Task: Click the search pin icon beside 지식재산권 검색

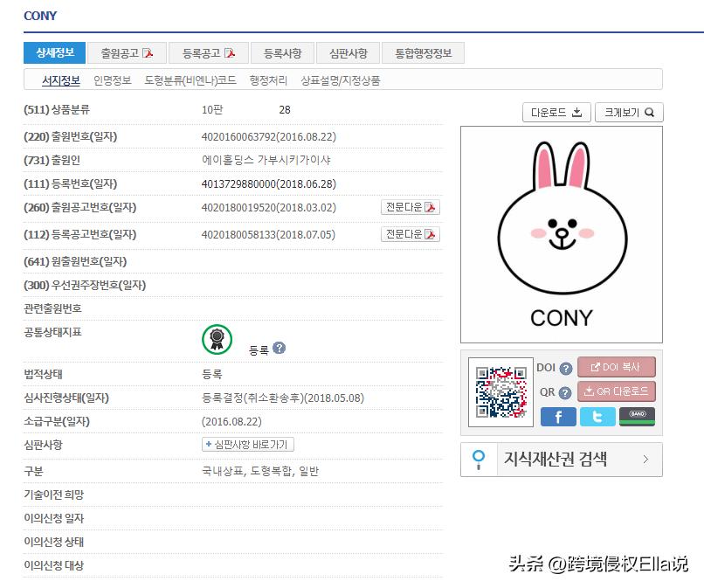Action: [479, 460]
